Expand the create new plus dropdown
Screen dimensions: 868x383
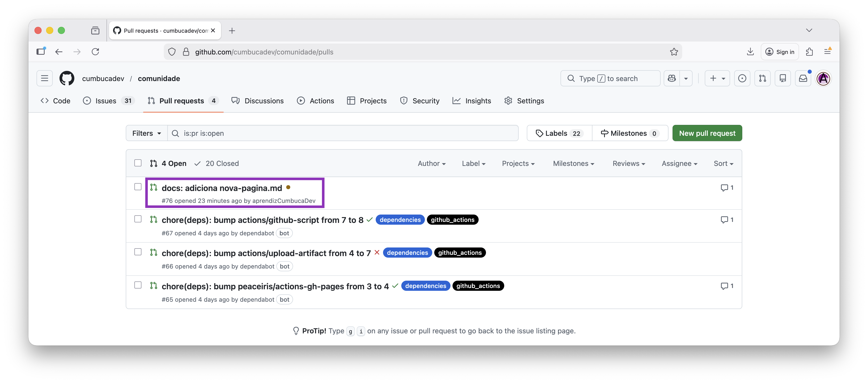coord(717,79)
